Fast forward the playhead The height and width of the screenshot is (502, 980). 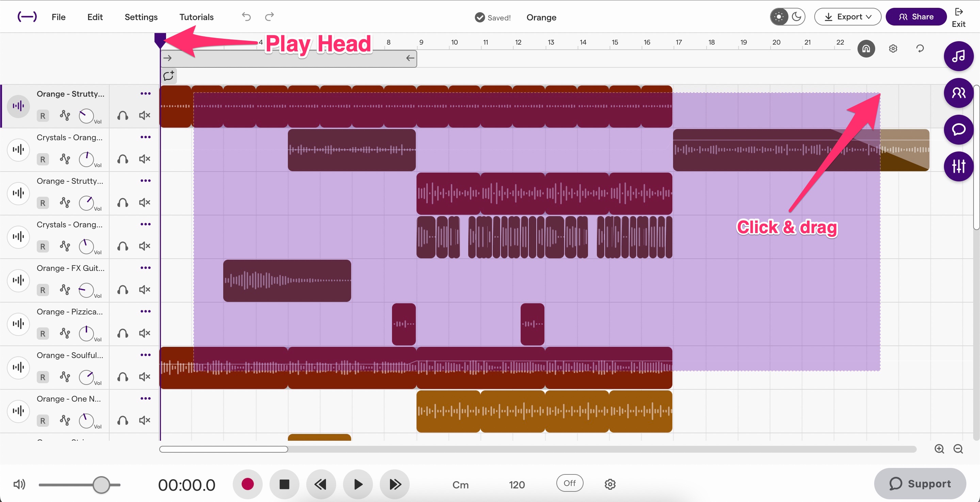(x=394, y=484)
